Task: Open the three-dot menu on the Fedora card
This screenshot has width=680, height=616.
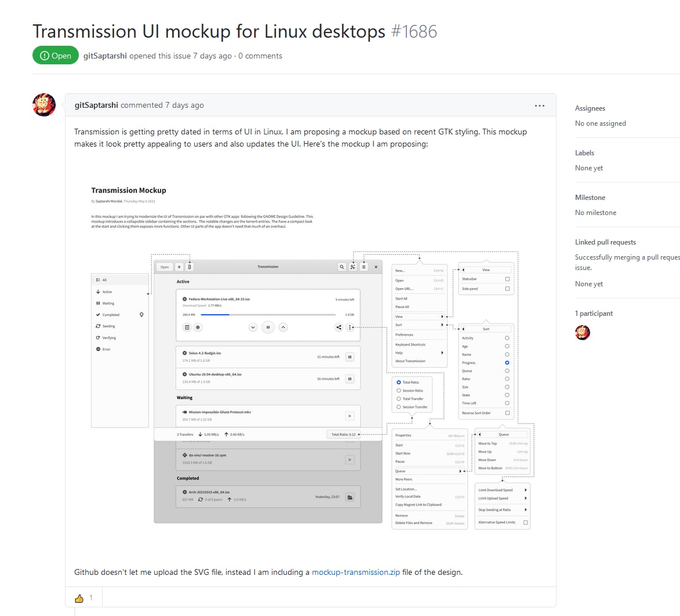Action: 350,327
